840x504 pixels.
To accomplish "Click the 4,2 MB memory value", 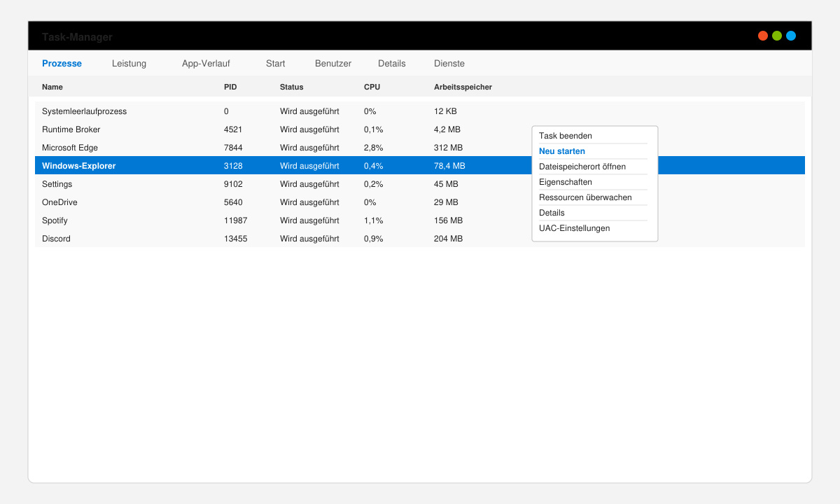I will (x=447, y=129).
